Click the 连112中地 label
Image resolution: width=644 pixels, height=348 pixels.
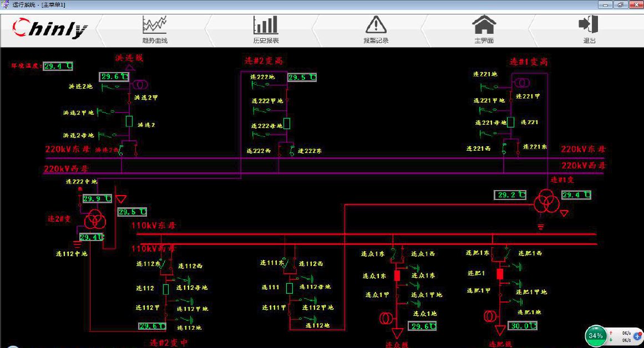coord(72,254)
